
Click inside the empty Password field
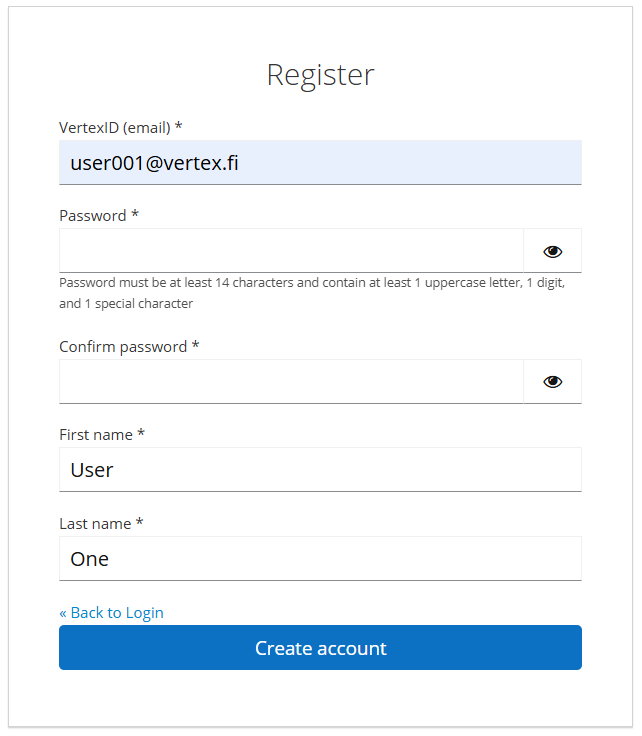(x=290, y=251)
